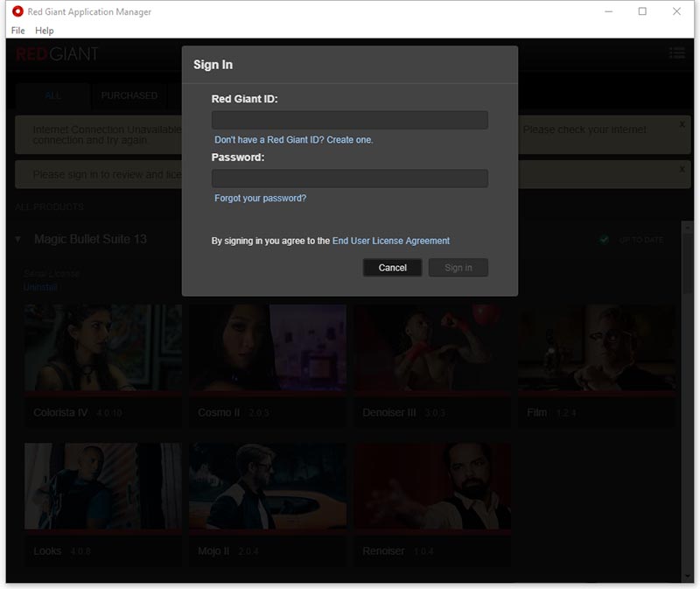The width and height of the screenshot is (700, 589).
Task: Select the Looks product thumbnail
Action: [x=103, y=487]
